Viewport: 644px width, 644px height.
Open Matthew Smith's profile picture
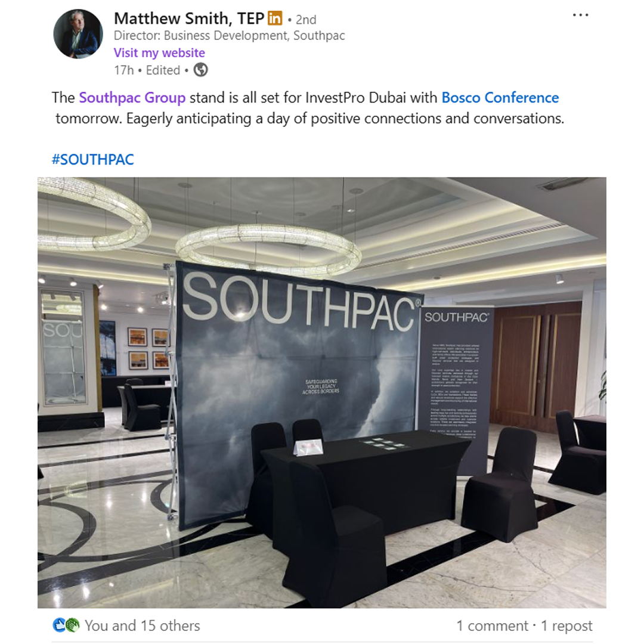click(x=78, y=34)
